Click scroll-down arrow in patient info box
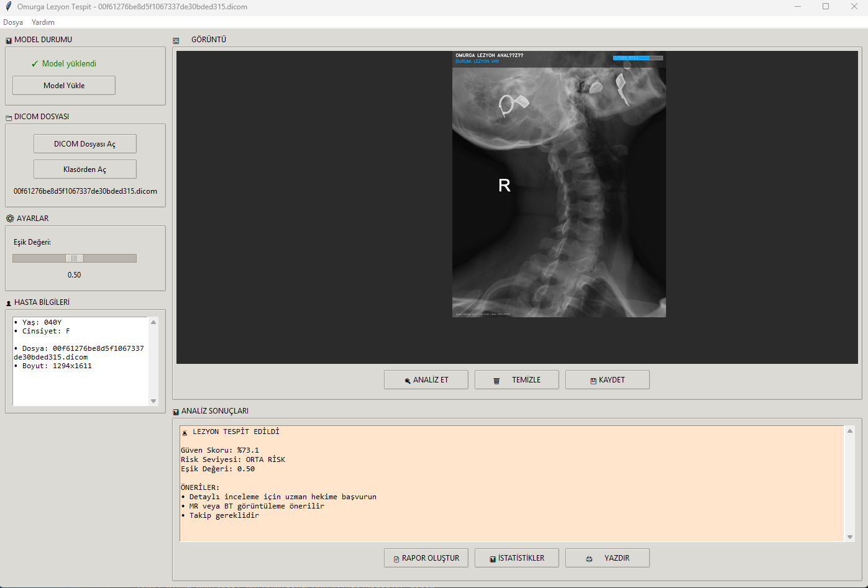The image size is (868, 588). point(153,401)
